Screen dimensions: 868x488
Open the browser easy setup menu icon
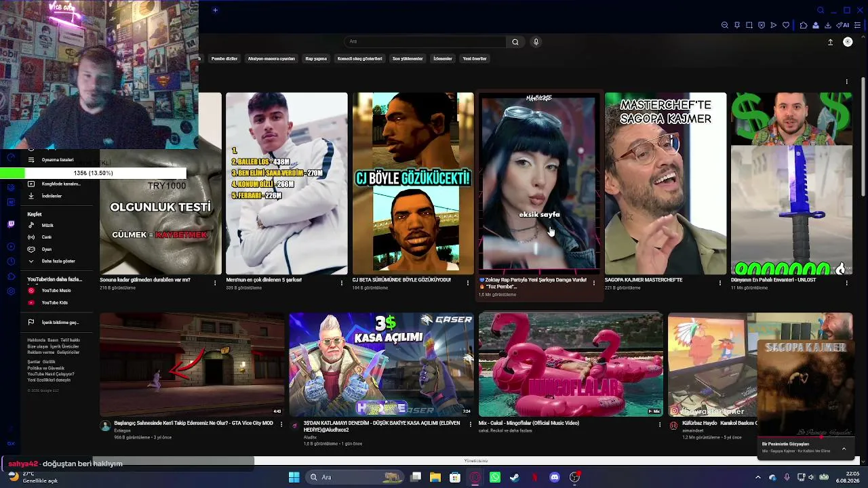click(x=857, y=25)
